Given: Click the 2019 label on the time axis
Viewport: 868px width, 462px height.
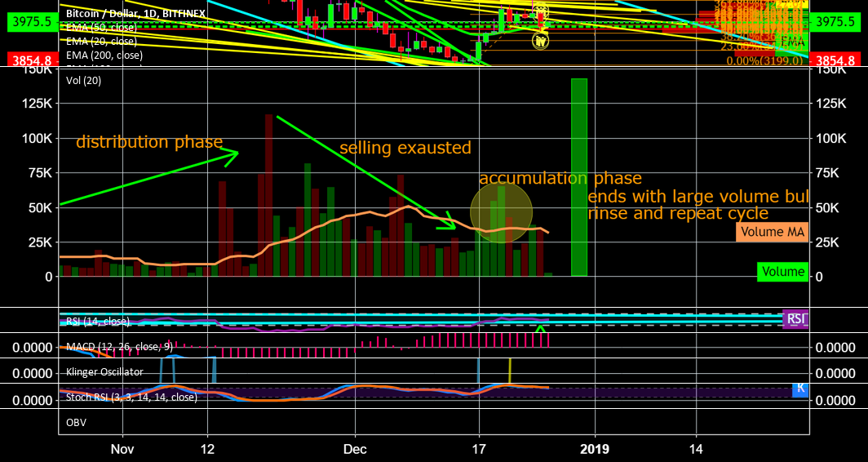Looking at the screenshot, I should point(595,447).
